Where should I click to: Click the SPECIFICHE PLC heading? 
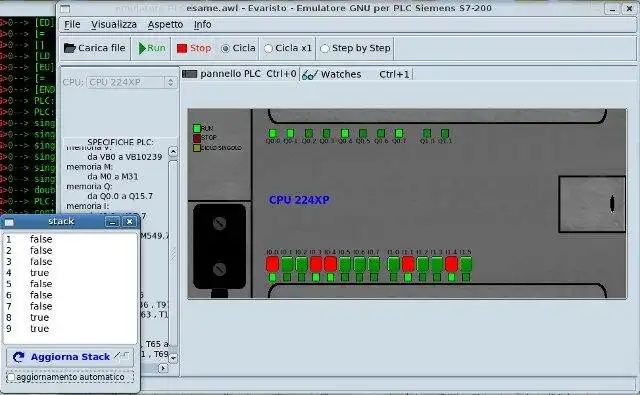click(120, 142)
